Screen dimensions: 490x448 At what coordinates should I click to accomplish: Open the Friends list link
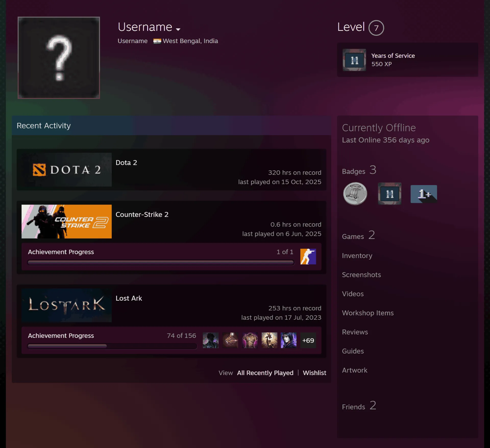coord(359,405)
